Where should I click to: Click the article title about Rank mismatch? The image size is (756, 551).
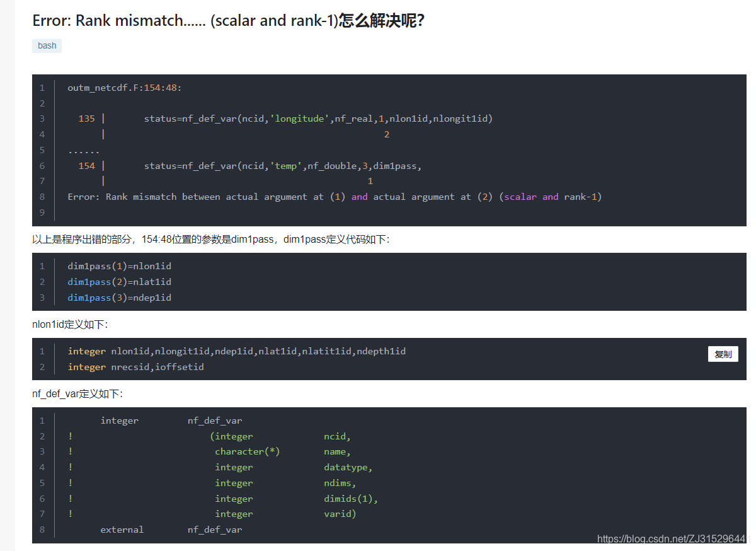[228, 20]
